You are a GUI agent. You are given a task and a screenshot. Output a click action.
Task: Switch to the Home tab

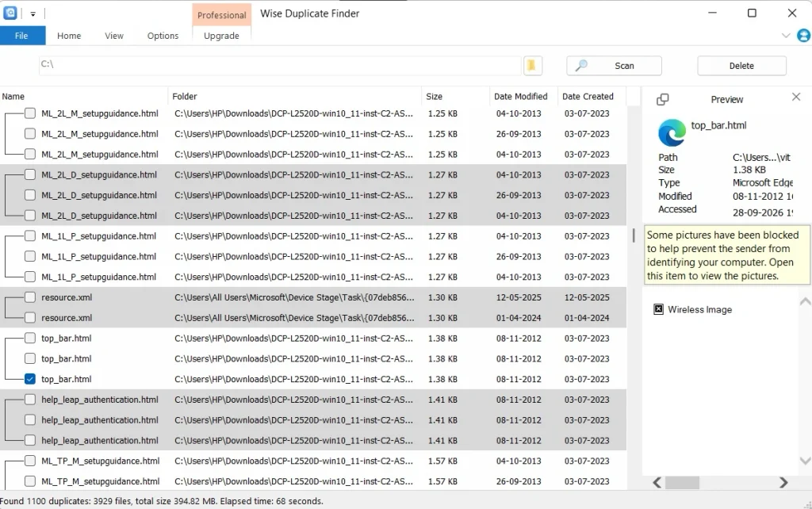(x=69, y=36)
